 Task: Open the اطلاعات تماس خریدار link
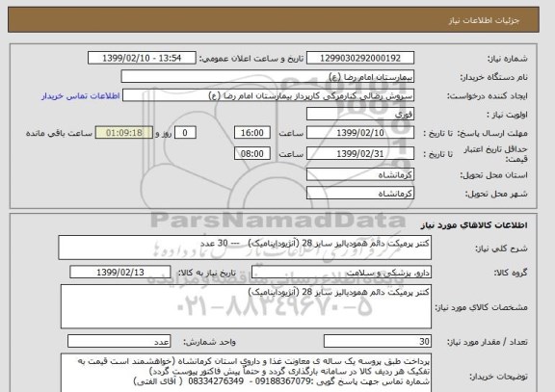[81, 96]
